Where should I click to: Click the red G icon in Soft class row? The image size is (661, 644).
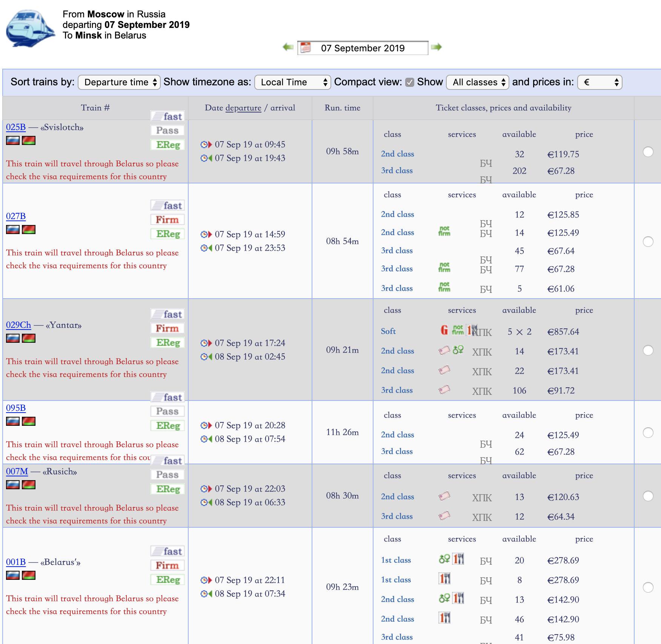[444, 330]
